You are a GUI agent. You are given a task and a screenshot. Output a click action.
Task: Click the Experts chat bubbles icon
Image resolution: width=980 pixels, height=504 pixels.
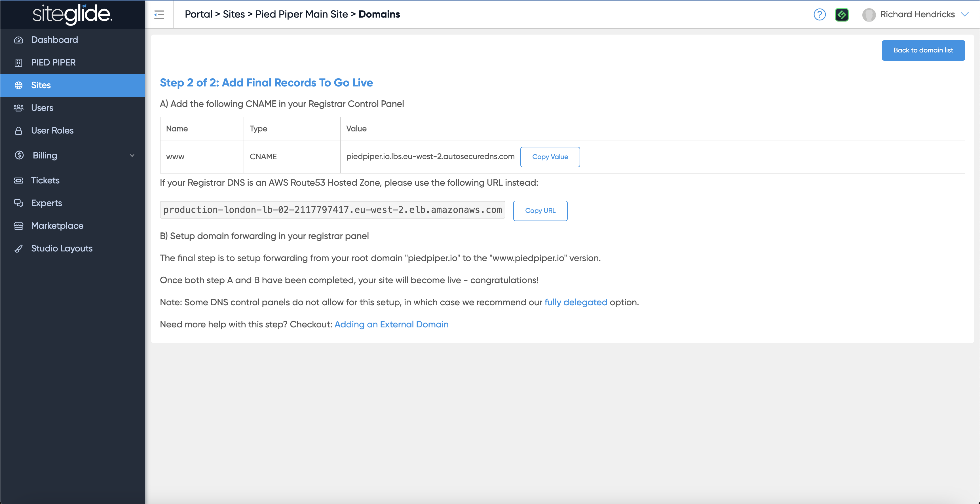[19, 203]
